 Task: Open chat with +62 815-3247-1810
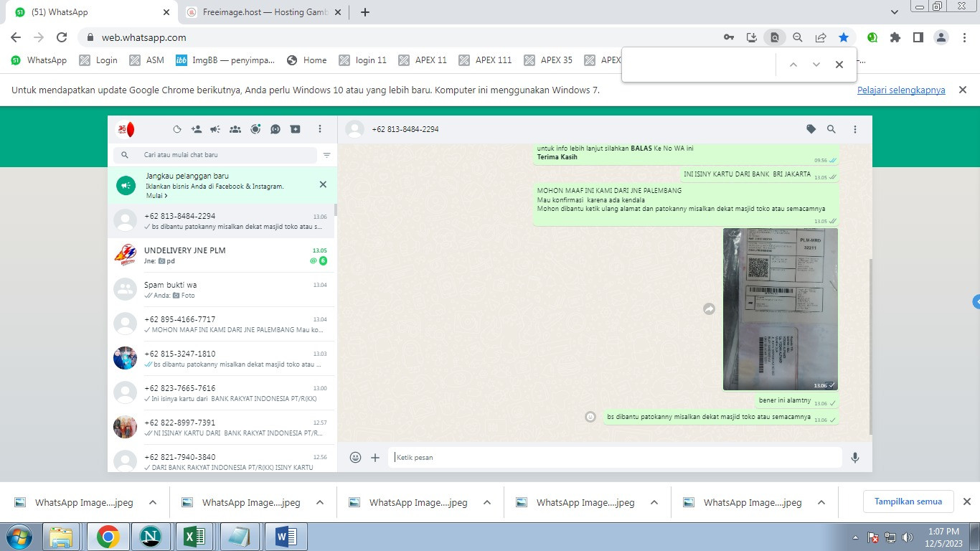[221, 359]
